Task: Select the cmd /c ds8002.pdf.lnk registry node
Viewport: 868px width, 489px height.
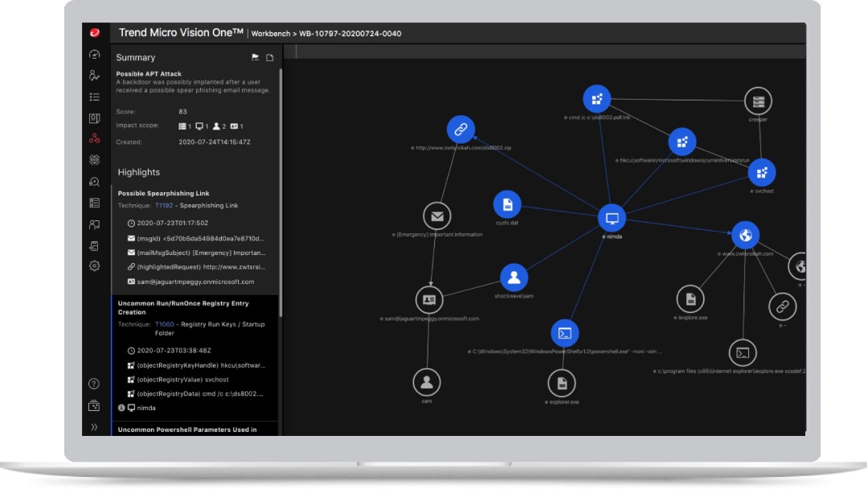Action: pos(596,99)
